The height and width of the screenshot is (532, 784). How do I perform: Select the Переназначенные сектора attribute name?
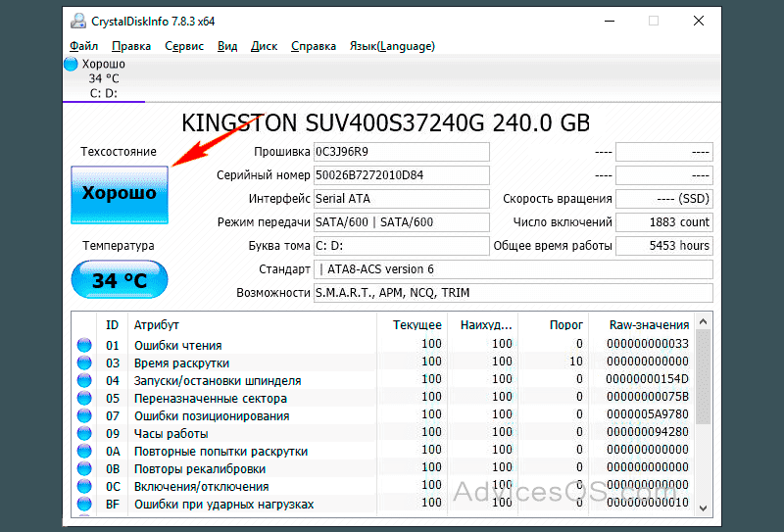[211, 399]
